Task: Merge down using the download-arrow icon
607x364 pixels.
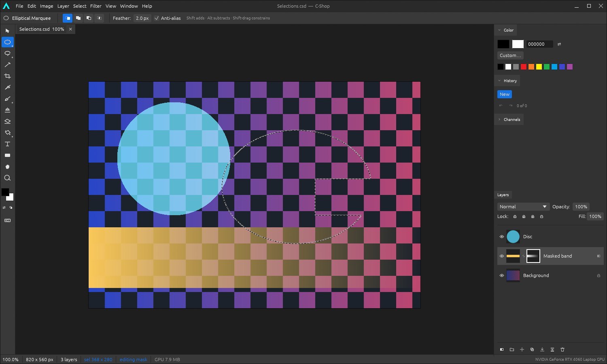Action: pos(542,349)
